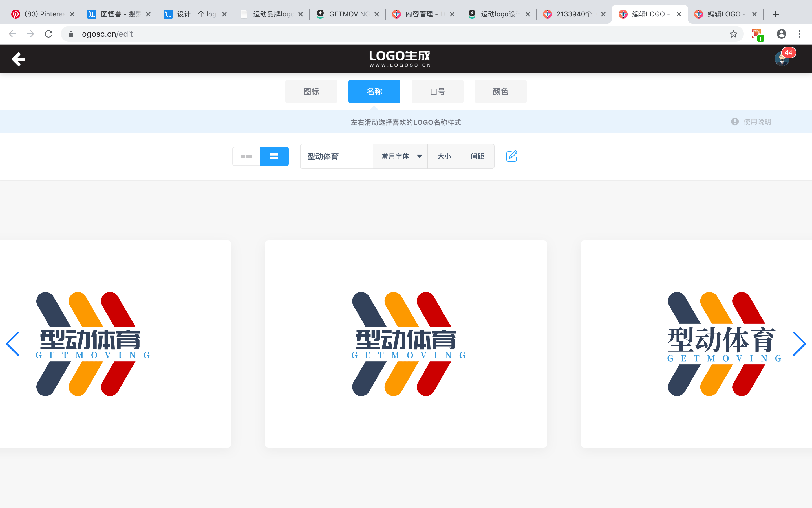Select the right serif-font logo preview card
Viewport: 812px width, 508px height.
pos(696,344)
